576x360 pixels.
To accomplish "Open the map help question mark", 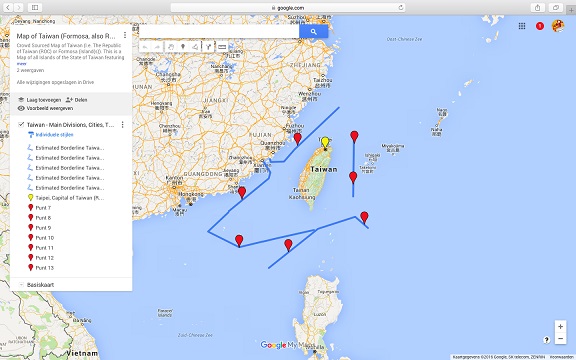I will point(546,340).
